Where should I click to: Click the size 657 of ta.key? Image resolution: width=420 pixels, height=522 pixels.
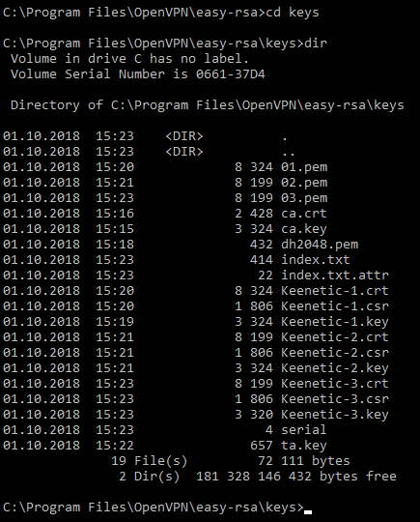click(262, 446)
